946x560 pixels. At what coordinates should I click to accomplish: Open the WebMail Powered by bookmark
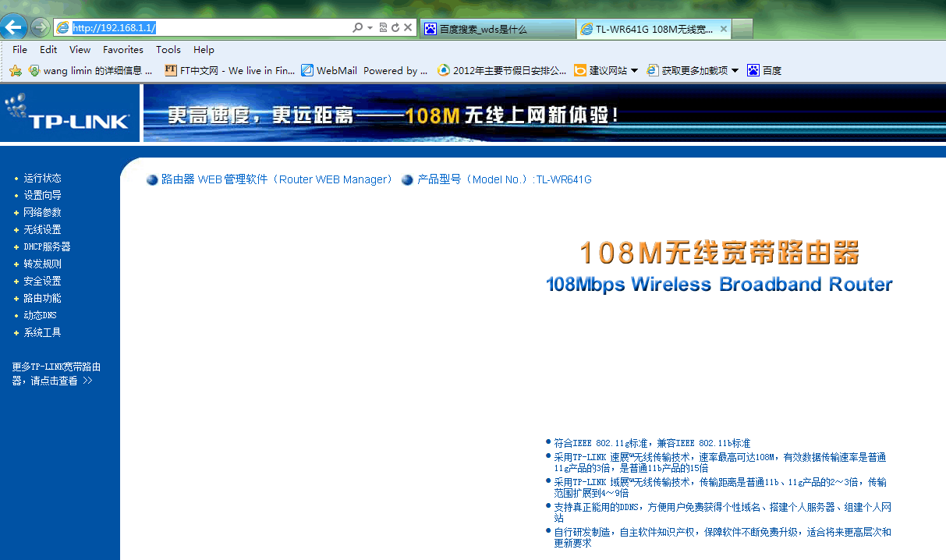click(x=364, y=70)
